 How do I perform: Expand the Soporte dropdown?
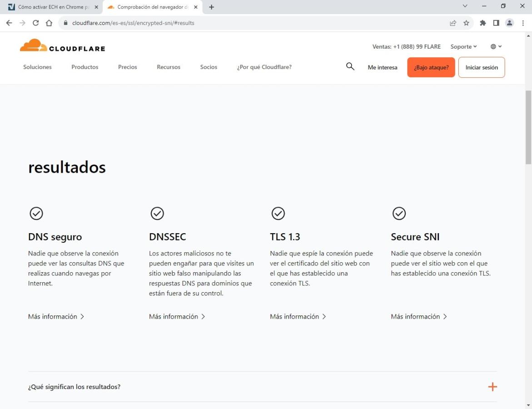[x=463, y=46]
